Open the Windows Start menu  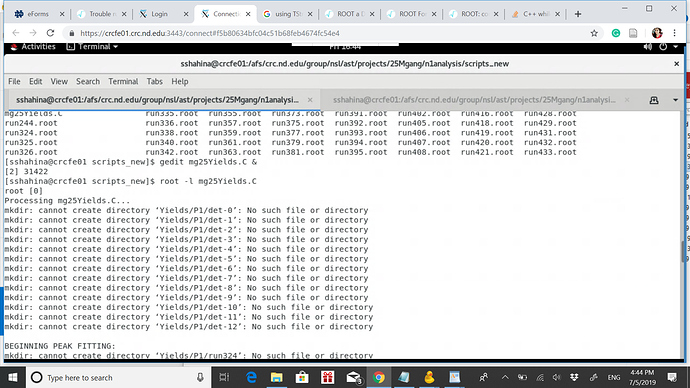(x=13, y=377)
